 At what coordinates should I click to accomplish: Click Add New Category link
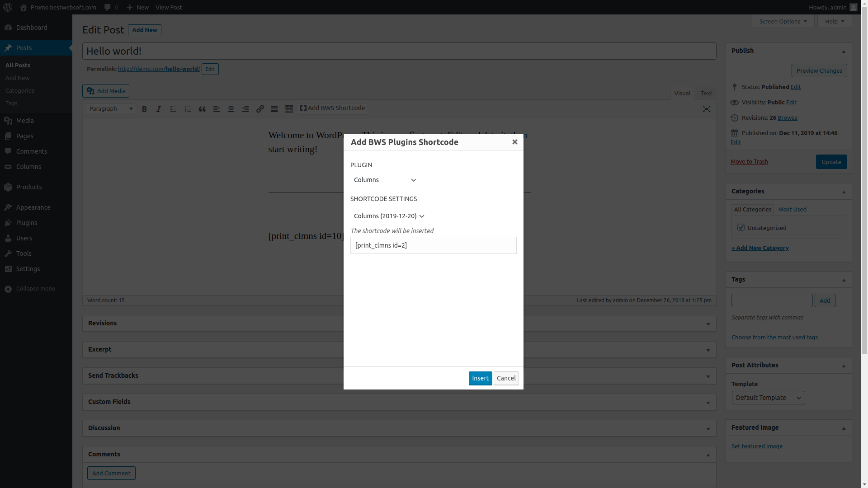[760, 248]
